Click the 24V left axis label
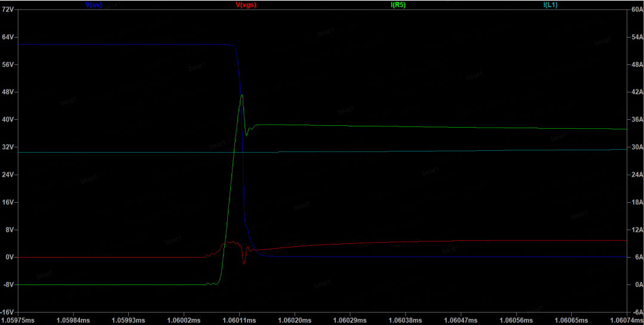The image size is (644, 325). coord(8,175)
